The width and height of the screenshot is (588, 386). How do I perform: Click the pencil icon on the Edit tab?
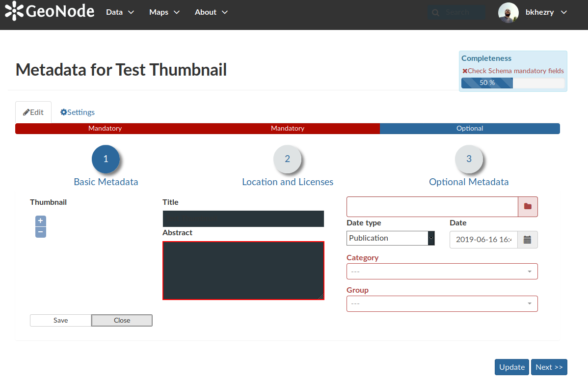pyautogui.click(x=26, y=112)
